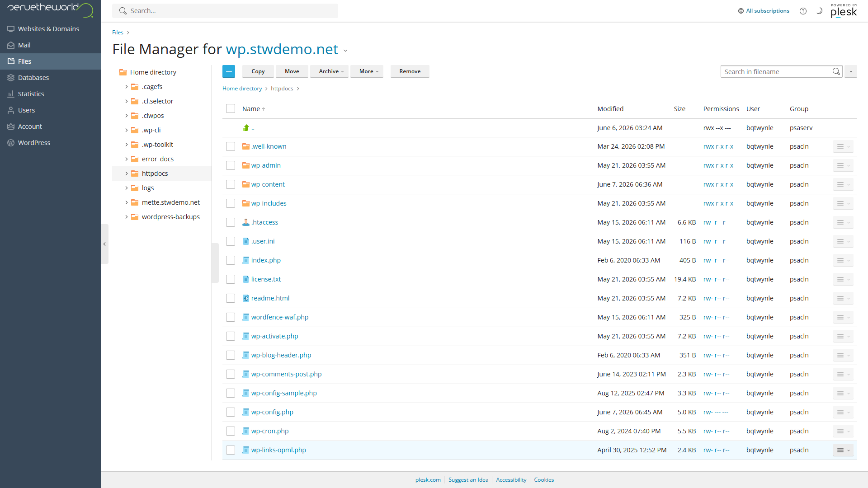Edit permissions rw- --- --- of wp-config.php
Viewport: 868px width, 488px height.
[x=716, y=412]
